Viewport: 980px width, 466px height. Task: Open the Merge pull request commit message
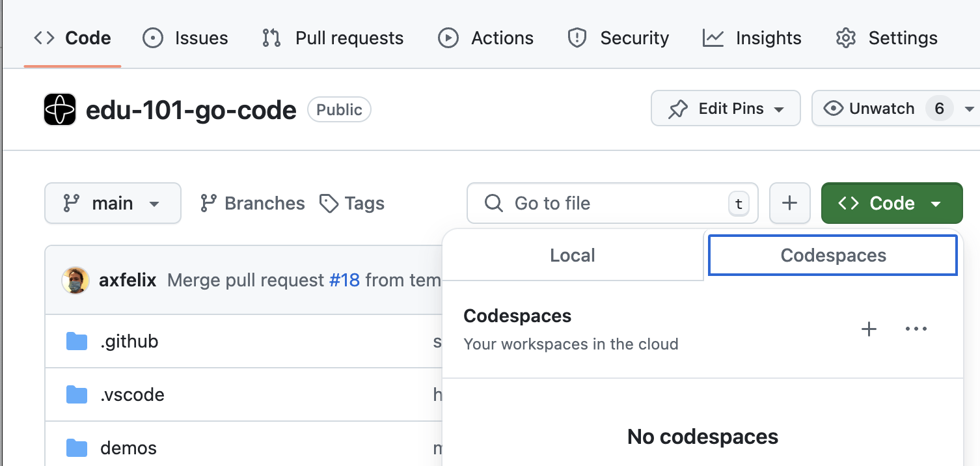(245, 281)
